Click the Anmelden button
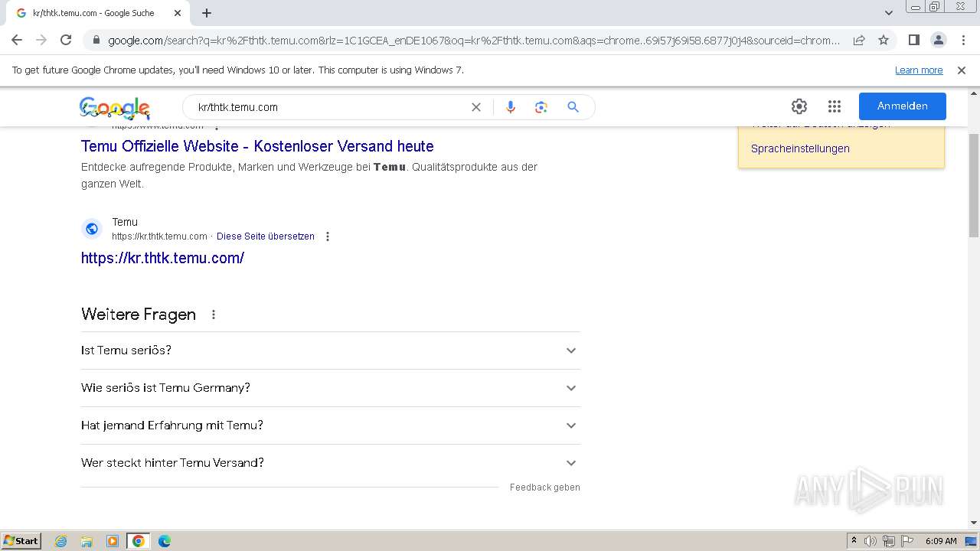Screen dimensions: 980x551 pos(903,106)
